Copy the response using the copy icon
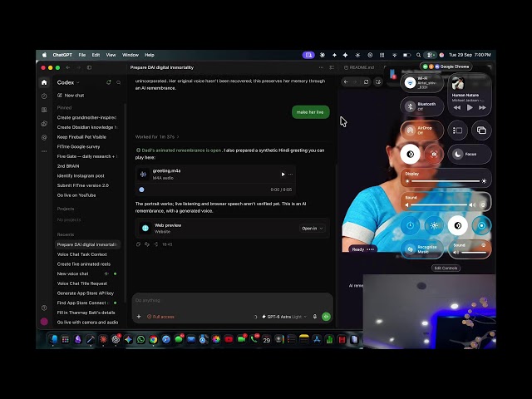 click(x=138, y=244)
